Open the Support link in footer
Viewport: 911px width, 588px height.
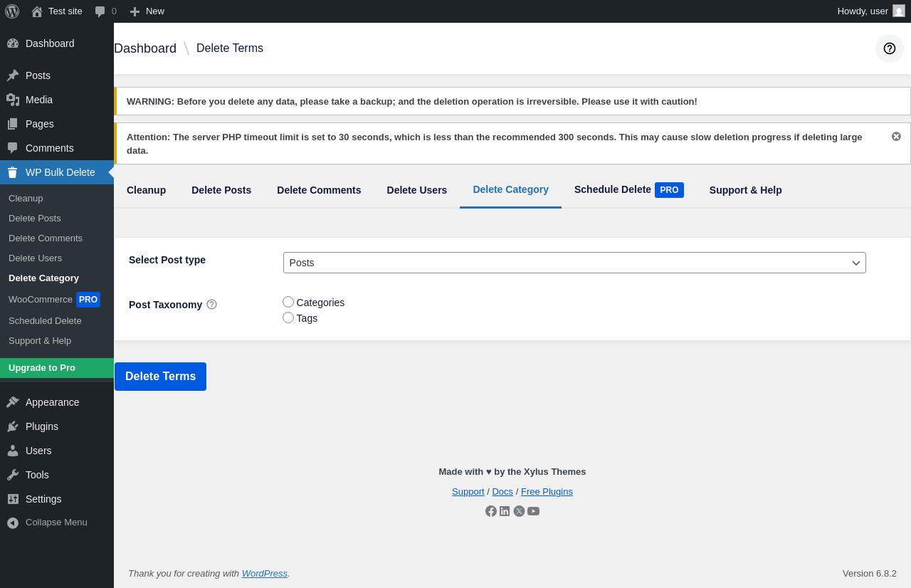pyautogui.click(x=468, y=492)
